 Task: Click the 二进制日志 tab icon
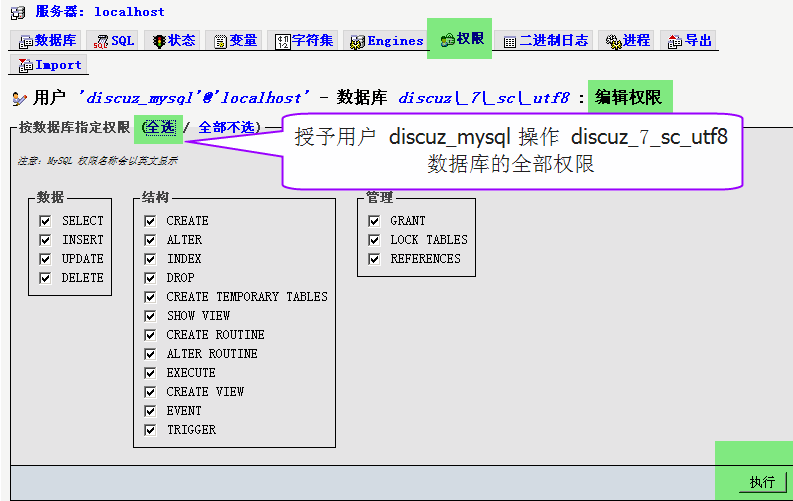pyautogui.click(x=510, y=42)
